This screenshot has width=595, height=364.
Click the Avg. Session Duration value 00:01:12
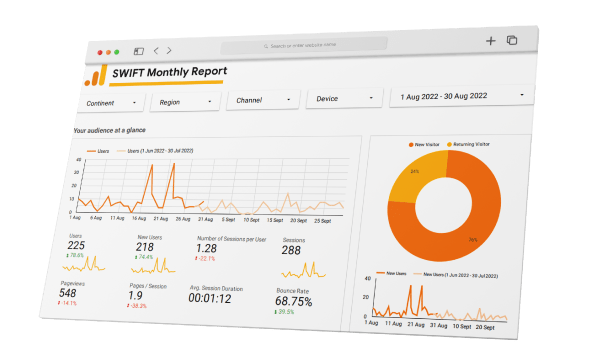(x=210, y=299)
